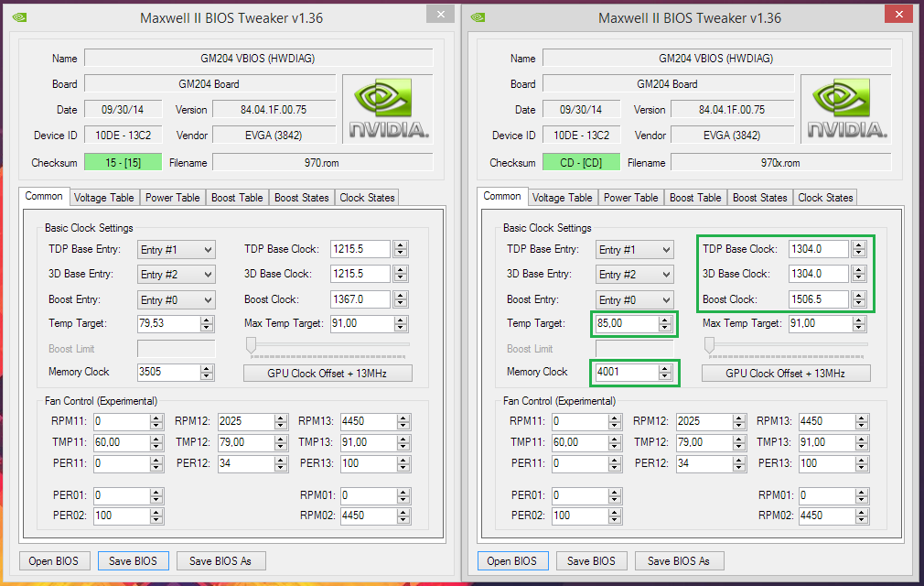Click the NVIDIA title icon in right window

click(x=478, y=17)
